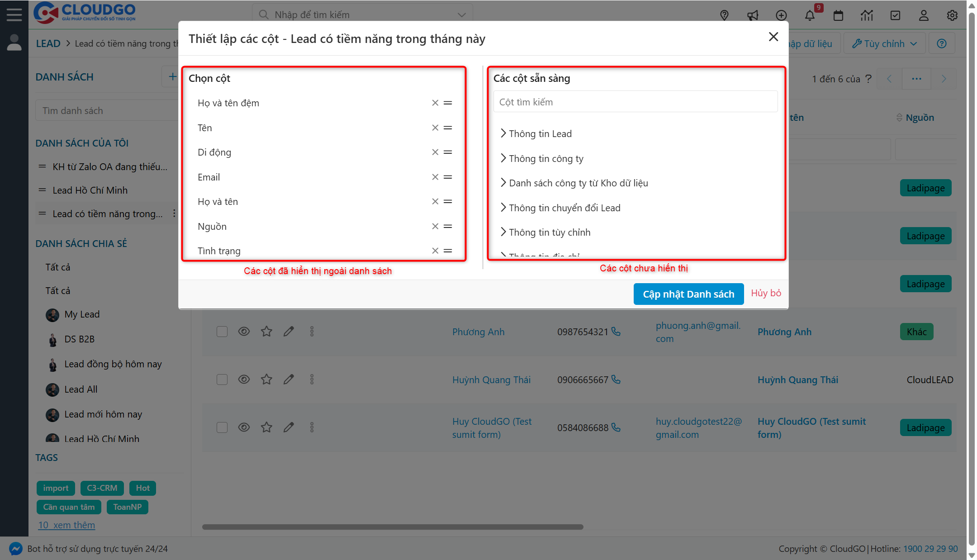Check the checkbox on Phương Anh row
Image resolution: width=977 pixels, height=560 pixels.
click(x=222, y=331)
